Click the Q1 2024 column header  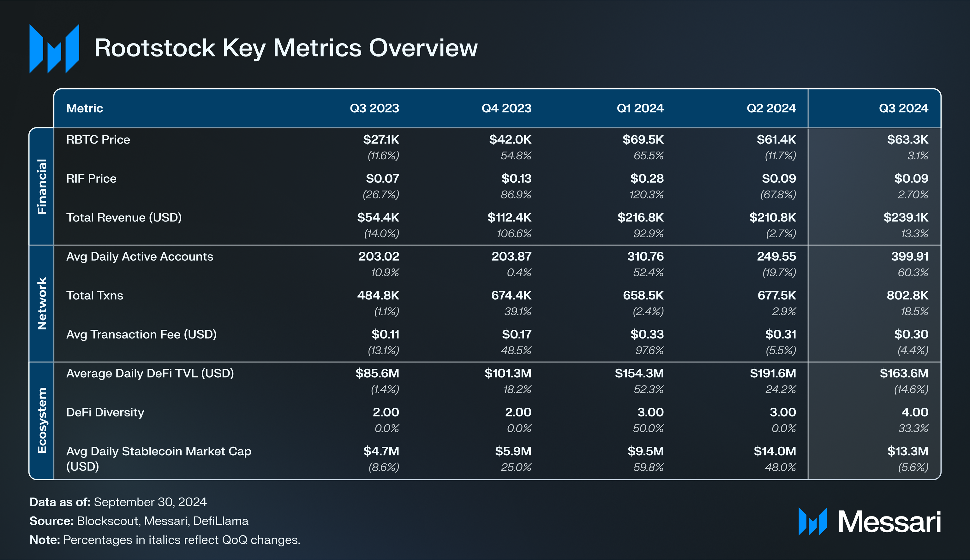(x=640, y=109)
